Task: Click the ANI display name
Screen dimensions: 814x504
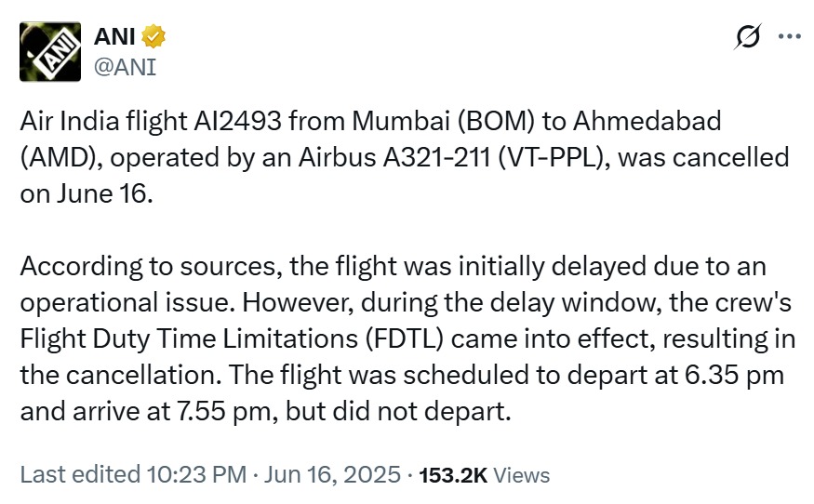Action: pyautogui.click(x=114, y=35)
